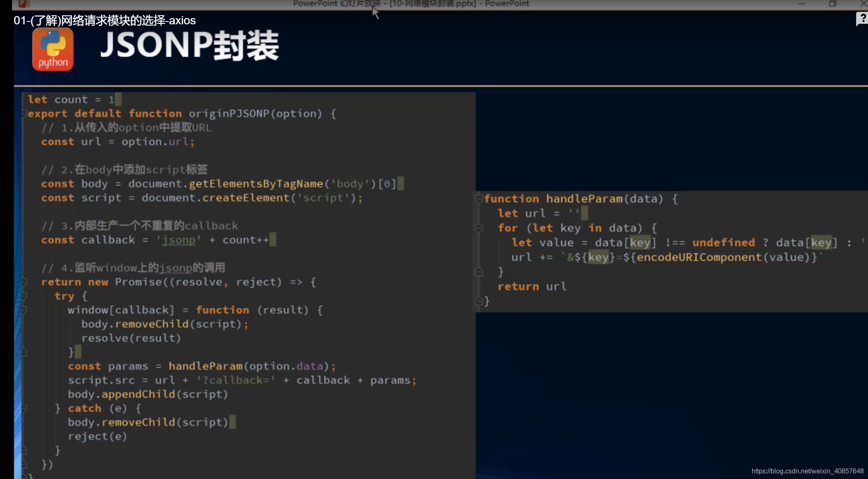
Task: Click 'function handleParam(data) {' declaration
Action: (x=581, y=199)
